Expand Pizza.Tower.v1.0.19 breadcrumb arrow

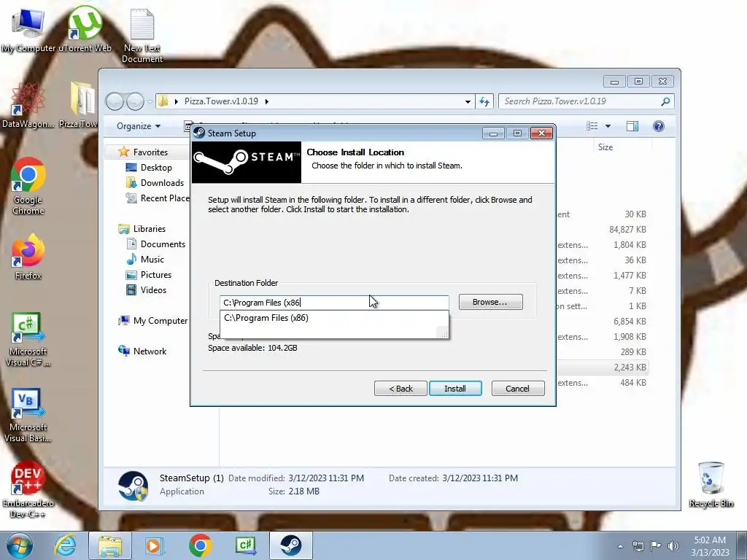[x=267, y=101]
